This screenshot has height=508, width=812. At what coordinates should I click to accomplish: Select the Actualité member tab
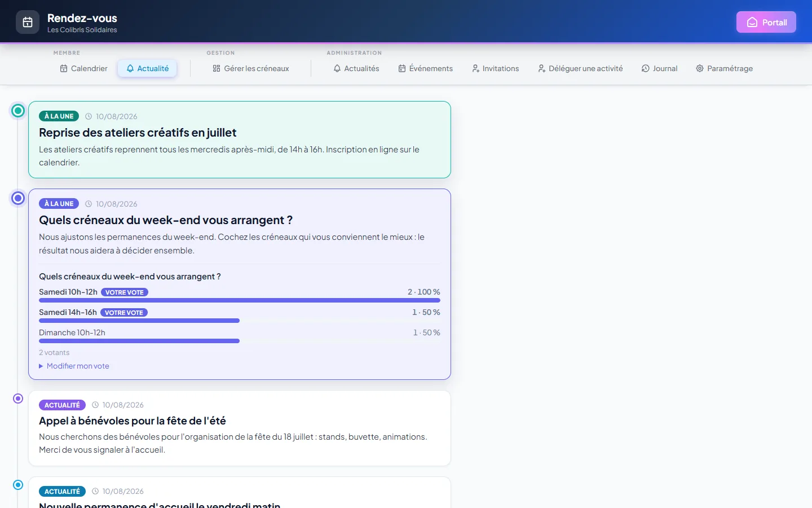pyautogui.click(x=147, y=68)
